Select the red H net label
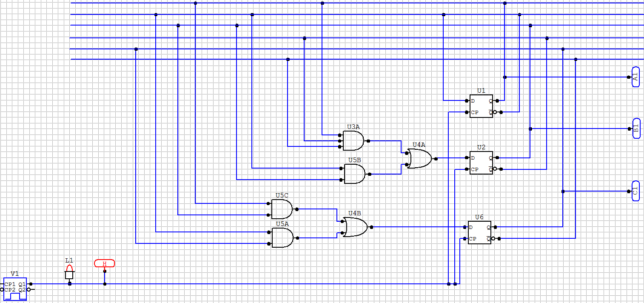 104,263
